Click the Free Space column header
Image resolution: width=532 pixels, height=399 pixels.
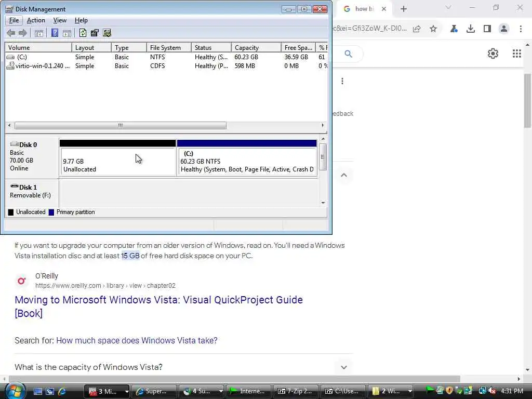click(298, 47)
